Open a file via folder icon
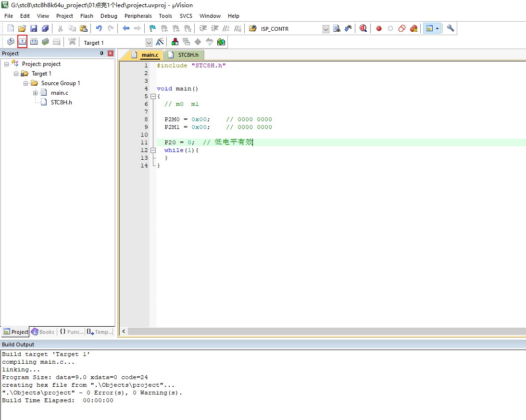Screen dimensions: 526x420 pyautogui.click(x=22, y=28)
